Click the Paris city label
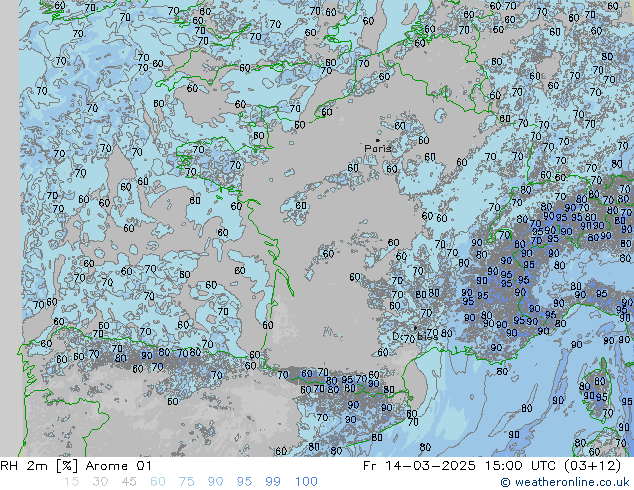The width and height of the screenshot is (634, 490). click(x=378, y=148)
